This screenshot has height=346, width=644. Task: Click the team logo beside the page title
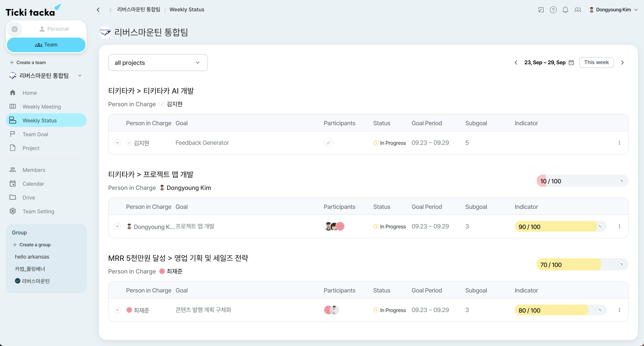(105, 32)
